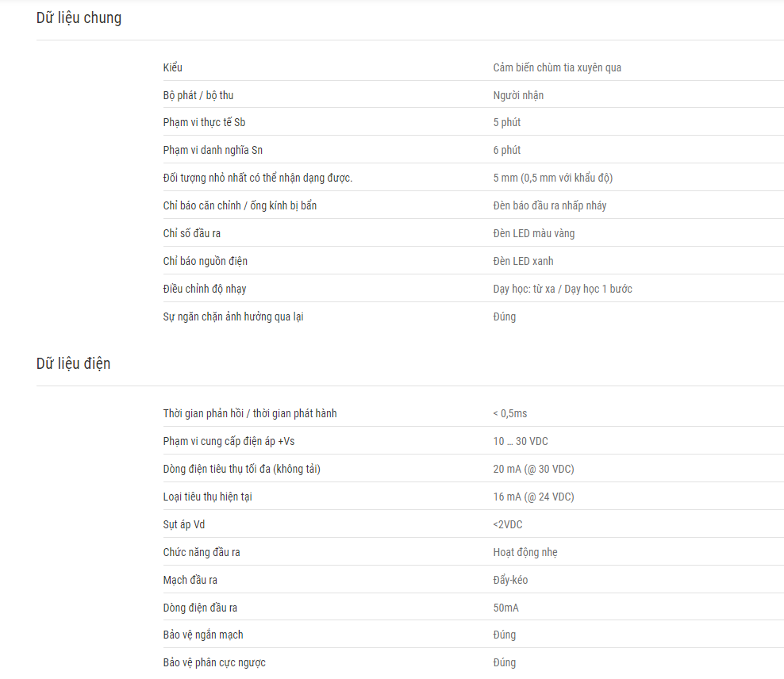Click the 'Dữ liệu chung' section heading
Screen dimensions: 784x679
[x=79, y=18]
